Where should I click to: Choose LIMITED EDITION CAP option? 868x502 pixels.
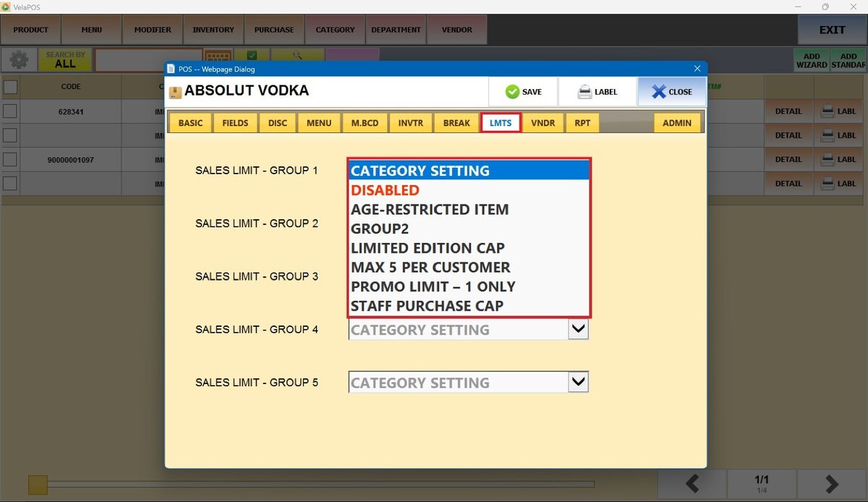(469, 248)
